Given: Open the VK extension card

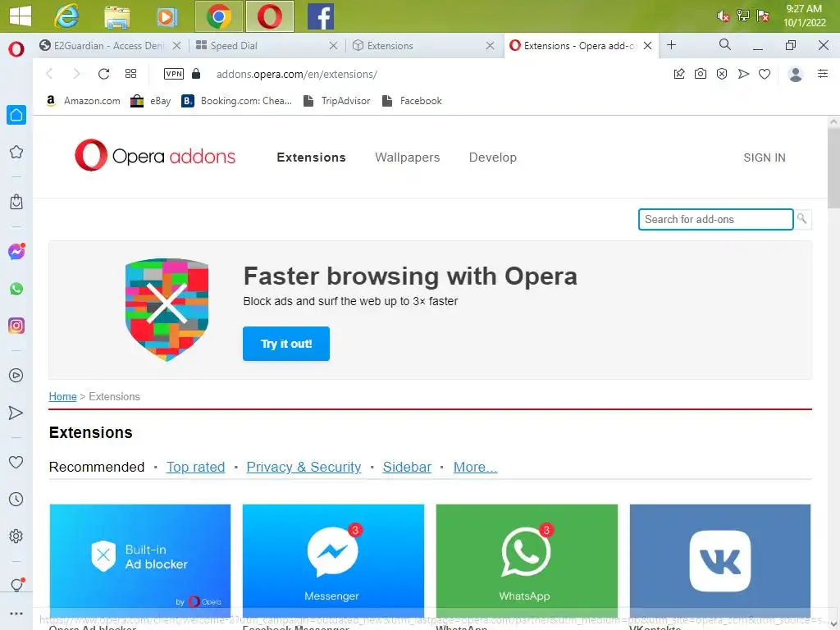Looking at the screenshot, I should [720, 560].
